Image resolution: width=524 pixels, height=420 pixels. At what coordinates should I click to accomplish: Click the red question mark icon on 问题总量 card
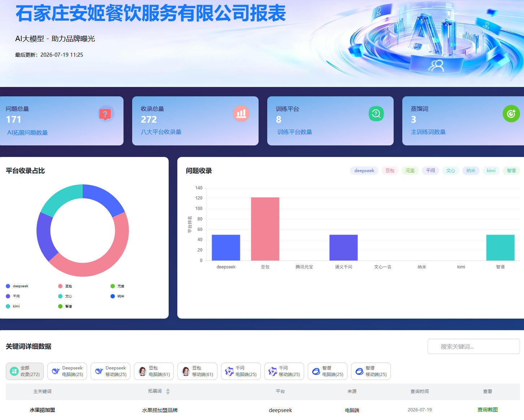coord(105,114)
